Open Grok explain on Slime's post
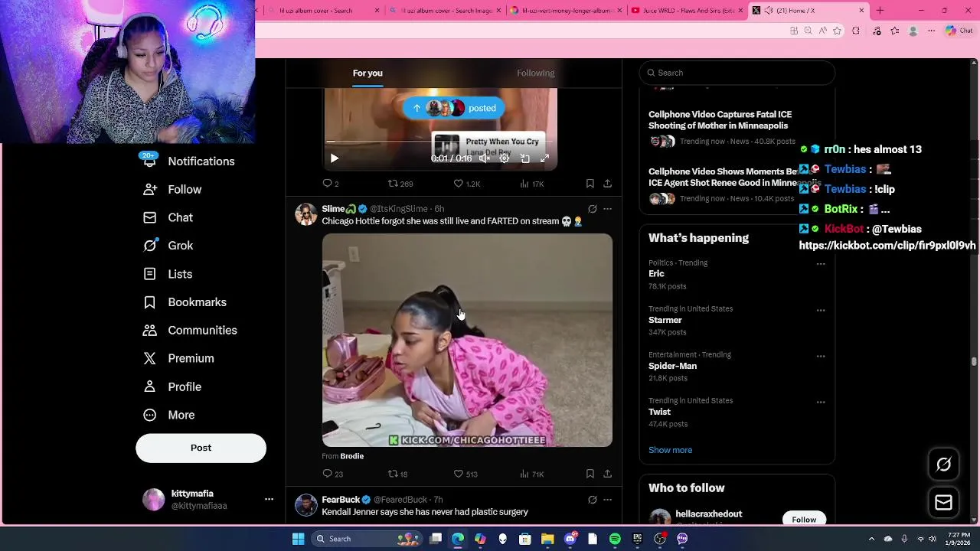This screenshot has width=980, height=551. (x=592, y=209)
